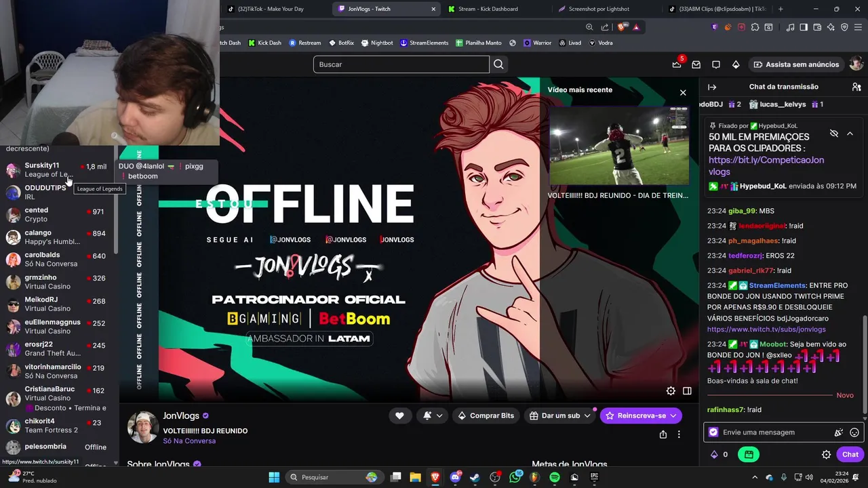The image size is (868, 488).
Task: Switch to the TikTok - Make Your Day tab
Action: [x=271, y=9]
